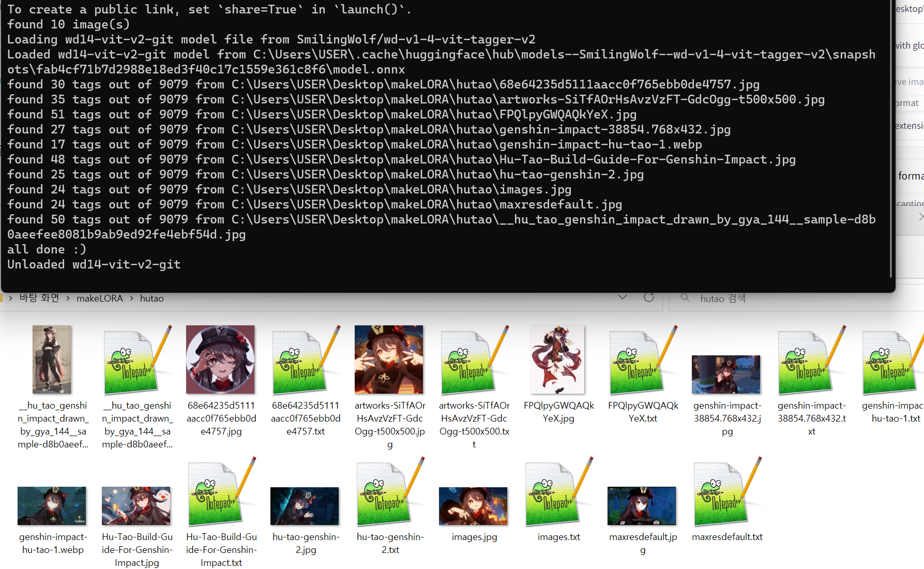The height and width of the screenshot is (569, 924).
Task: Click the refresh icon in the Explorer address bar
Action: coord(649,297)
